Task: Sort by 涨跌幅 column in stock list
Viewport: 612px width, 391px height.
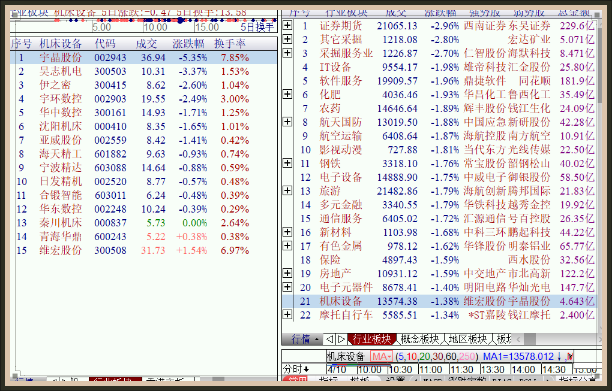Action: 189,43
